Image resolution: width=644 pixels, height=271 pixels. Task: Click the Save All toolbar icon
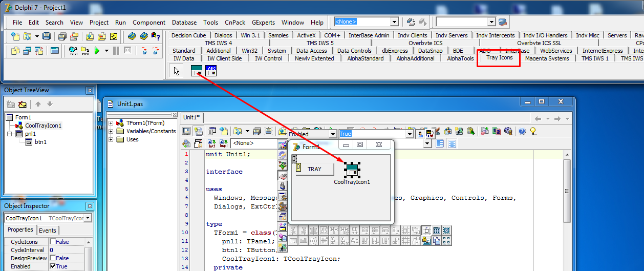point(62,36)
